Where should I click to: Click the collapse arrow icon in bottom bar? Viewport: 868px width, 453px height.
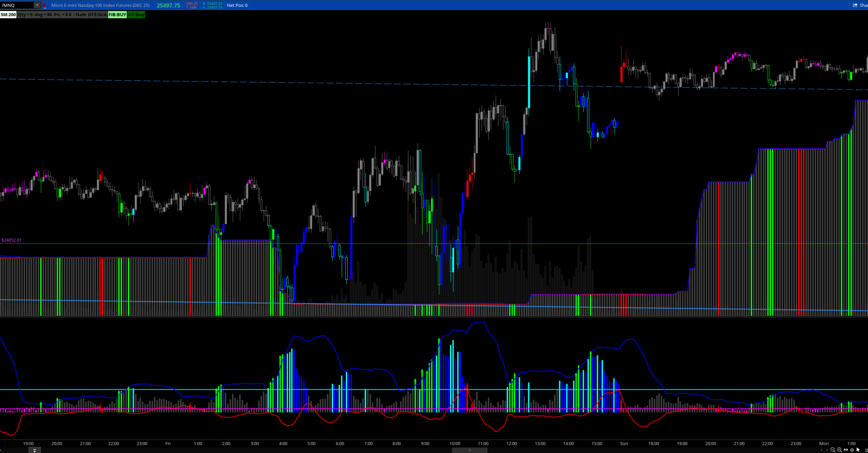pyautogui.click(x=35, y=450)
